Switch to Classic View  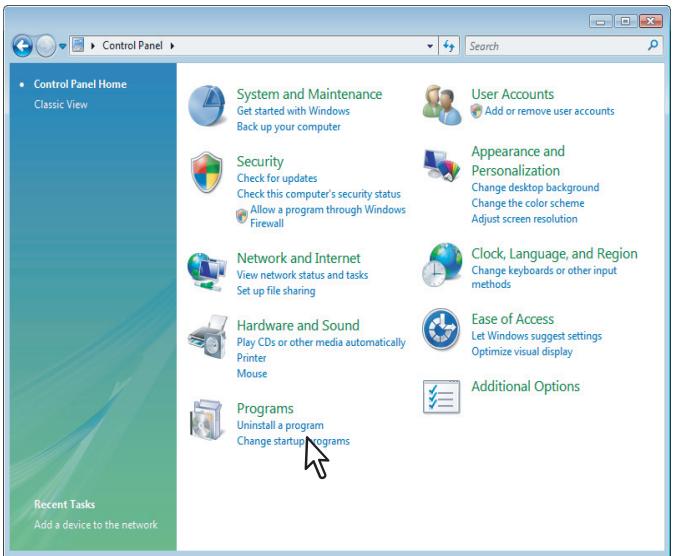click(61, 104)
